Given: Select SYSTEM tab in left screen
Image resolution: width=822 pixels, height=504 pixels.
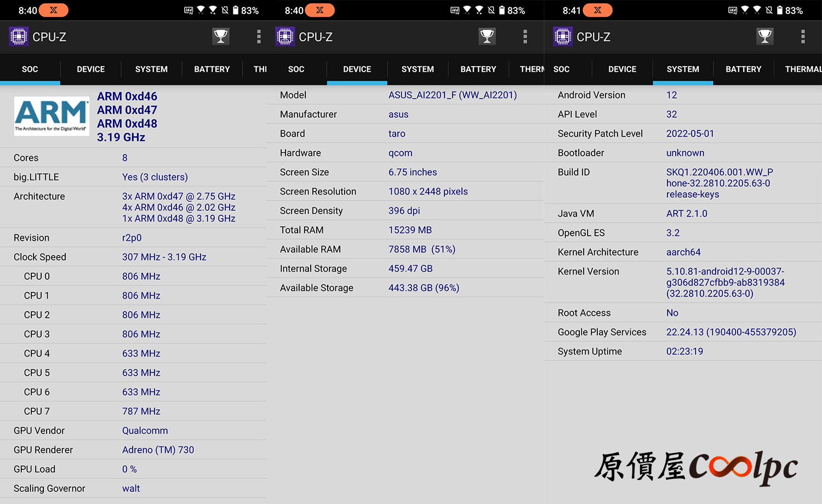Looking at the screenshot, I should point(151,69).
